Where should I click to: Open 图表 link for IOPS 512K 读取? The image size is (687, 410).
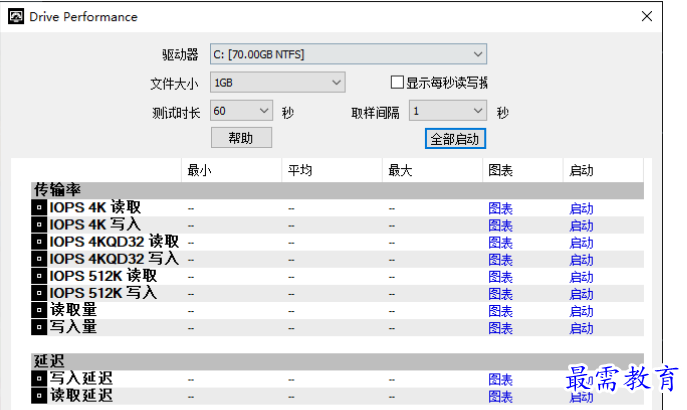[500, 277]
